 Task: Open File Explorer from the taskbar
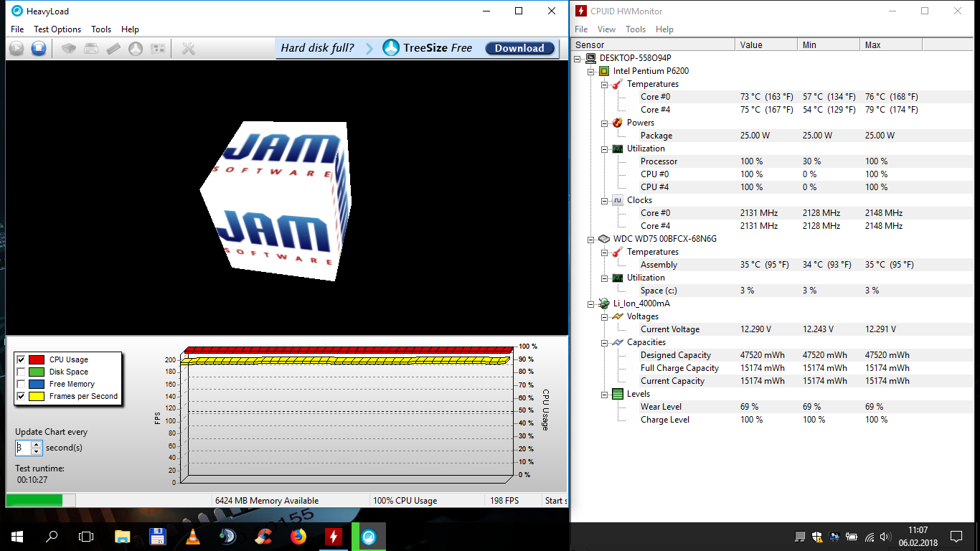pyautogui.click(x=122, y=536)
